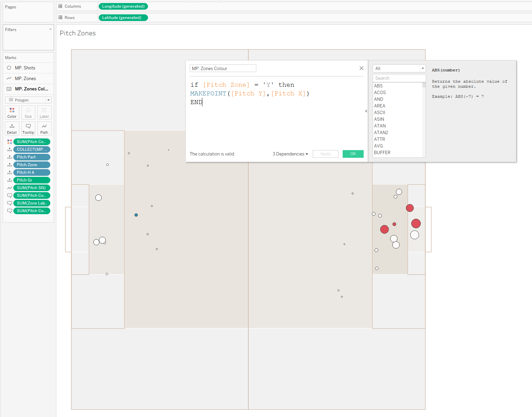Viewport: 532px width, 417px height.
Task: Click the Longitude (generated) pill in Columns
Action: (x=123, y=6)
